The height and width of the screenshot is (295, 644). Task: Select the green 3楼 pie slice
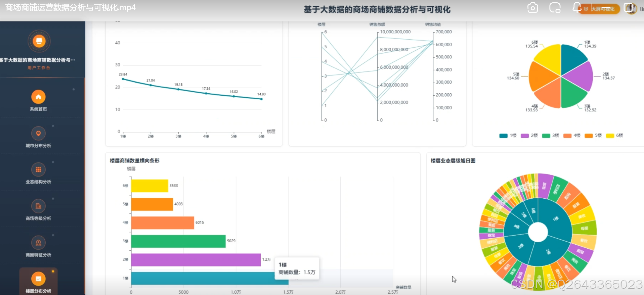point(572,94)
